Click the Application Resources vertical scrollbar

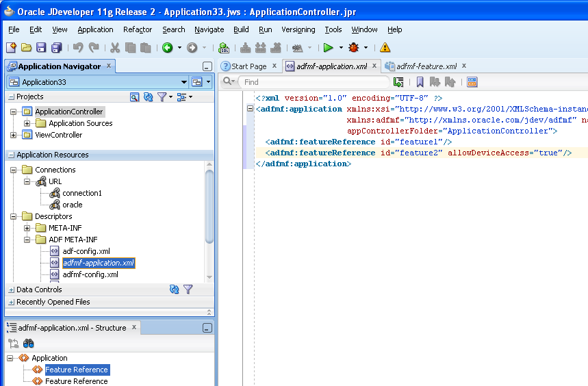pos(209,207)
